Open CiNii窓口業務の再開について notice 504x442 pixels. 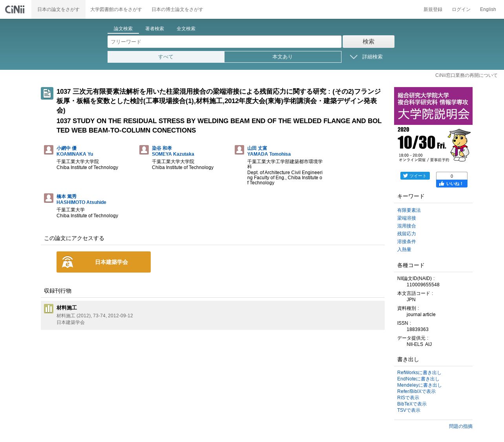click(466, 75)
